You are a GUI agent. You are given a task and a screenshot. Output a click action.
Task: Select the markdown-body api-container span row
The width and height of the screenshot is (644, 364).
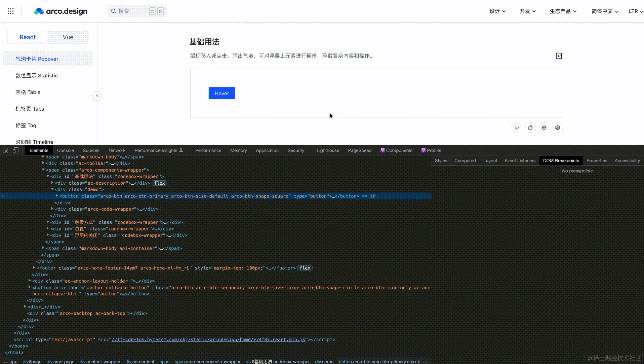coord(114,248)
